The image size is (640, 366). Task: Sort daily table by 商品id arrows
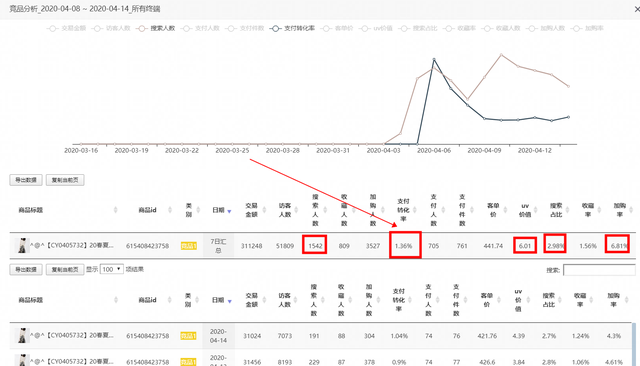pyautogui.click(x=170, y=300)
